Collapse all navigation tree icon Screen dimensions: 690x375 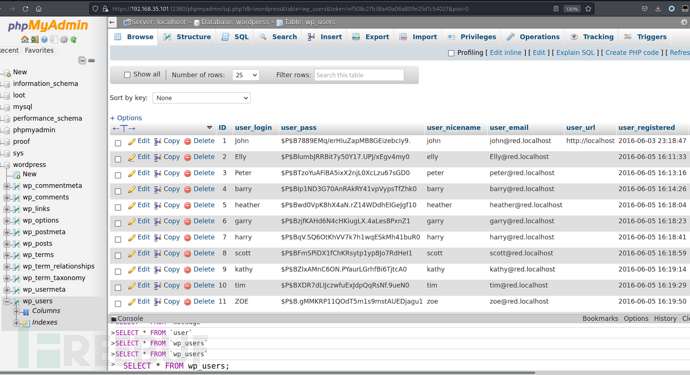pyautogui.click(x=82, y=60)
